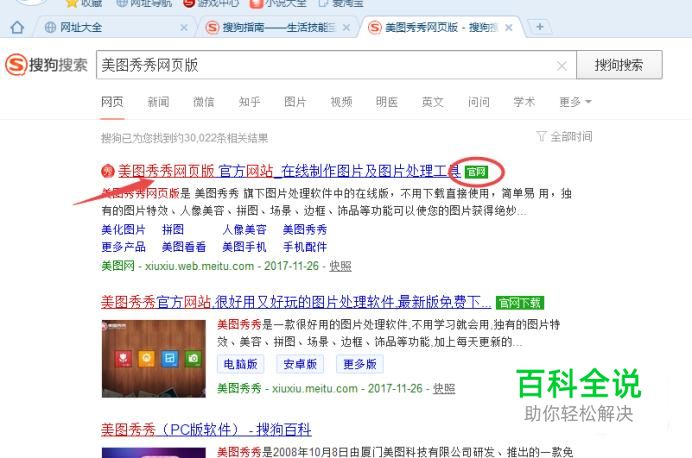Click the 美图秀秀 software thumbnail image

(x=154, y=359)
